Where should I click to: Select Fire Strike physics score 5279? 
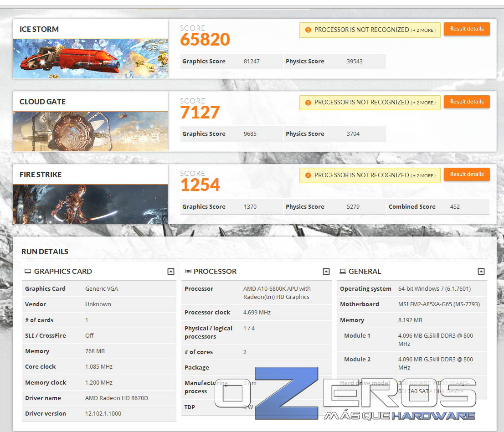click(x=353, y=207)
